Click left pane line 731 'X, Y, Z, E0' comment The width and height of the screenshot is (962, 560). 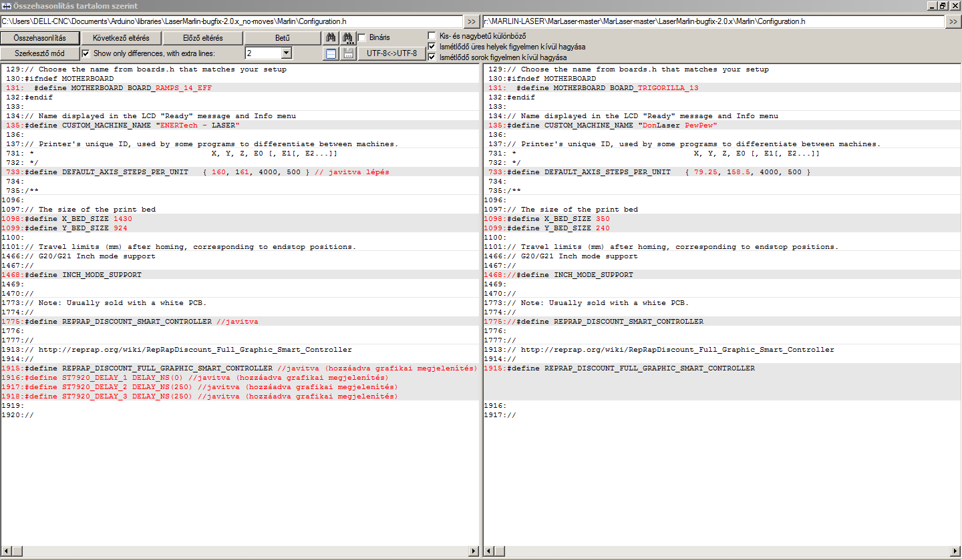coord(240,153)
